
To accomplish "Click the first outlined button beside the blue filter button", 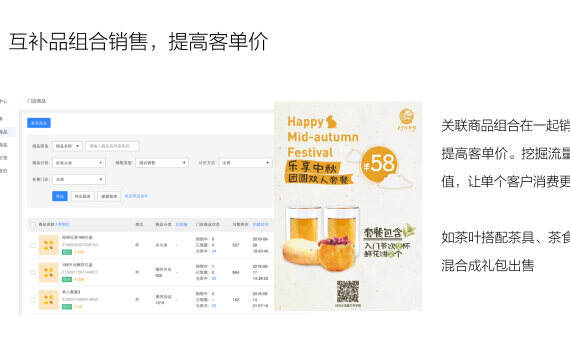I will coord(83,196).
